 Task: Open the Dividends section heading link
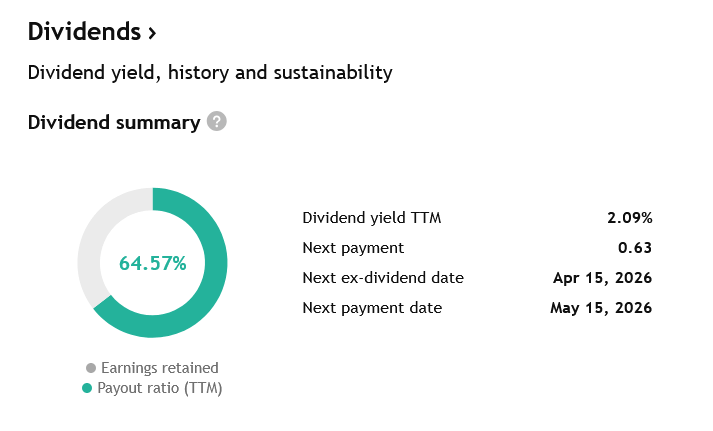[x=85, y=32]
